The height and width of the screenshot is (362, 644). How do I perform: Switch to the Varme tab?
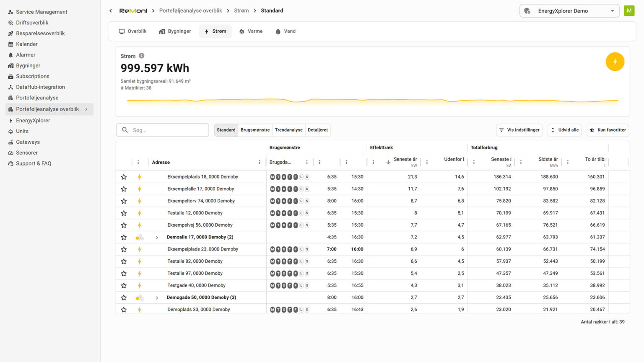click(251, 31)
